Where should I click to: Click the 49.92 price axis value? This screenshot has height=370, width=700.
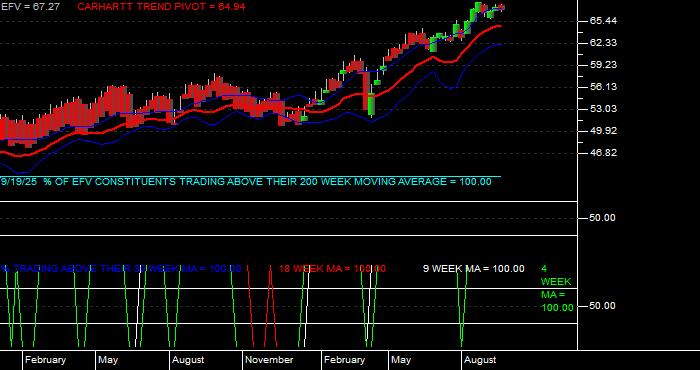tap(603, 131)
